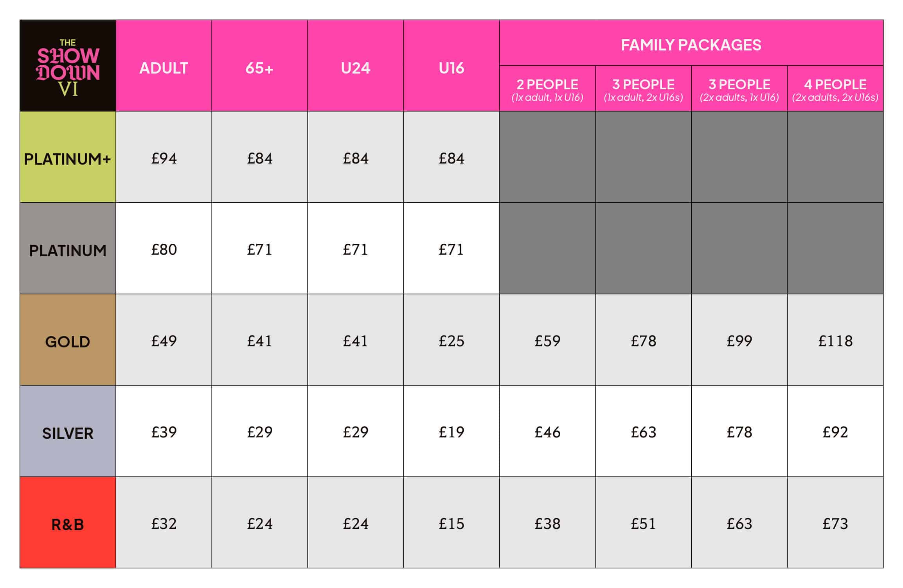Select the ADULT column header
Viewport: 903px width, 588px height.
[x=164, y=68]
